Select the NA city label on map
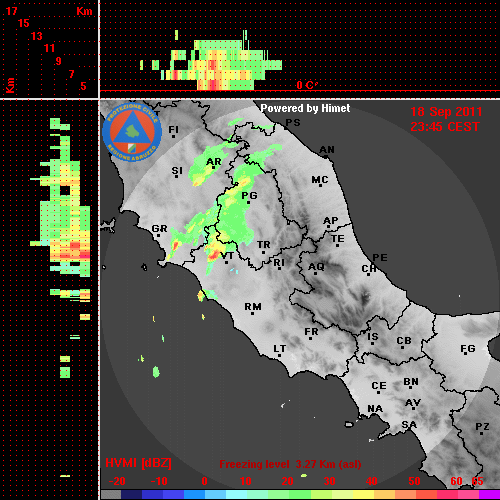The image size is (500, 500). click(x=375, y=409)
